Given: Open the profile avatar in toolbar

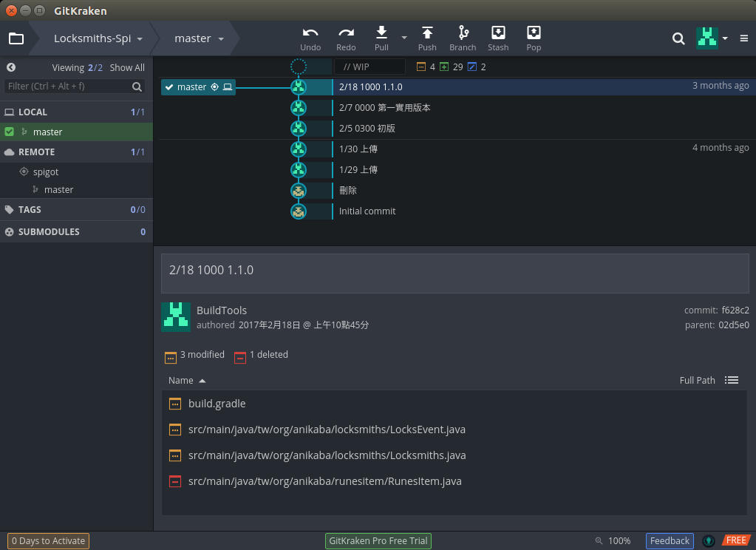Looking at the screenshot, I should (706, 38).
